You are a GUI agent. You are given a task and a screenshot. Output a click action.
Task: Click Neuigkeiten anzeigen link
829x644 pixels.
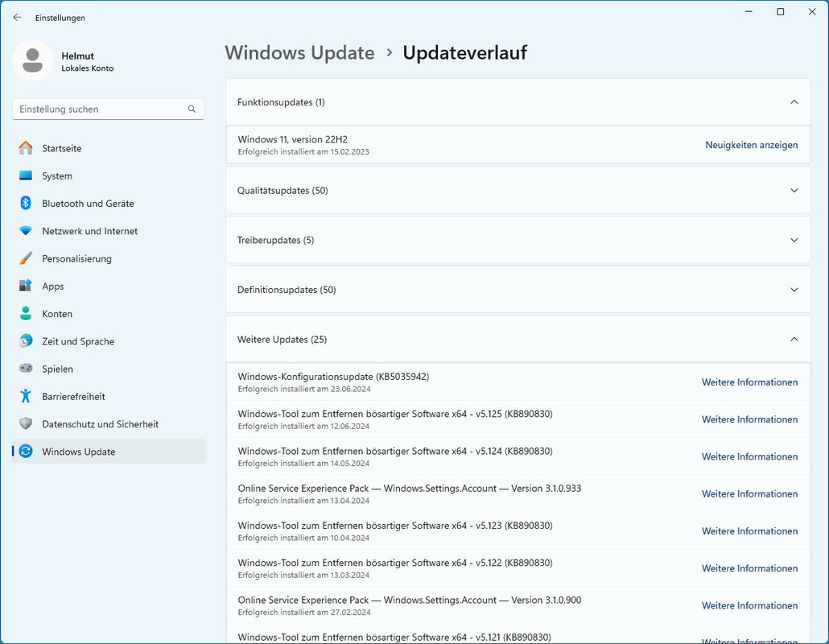pos(751,145)
